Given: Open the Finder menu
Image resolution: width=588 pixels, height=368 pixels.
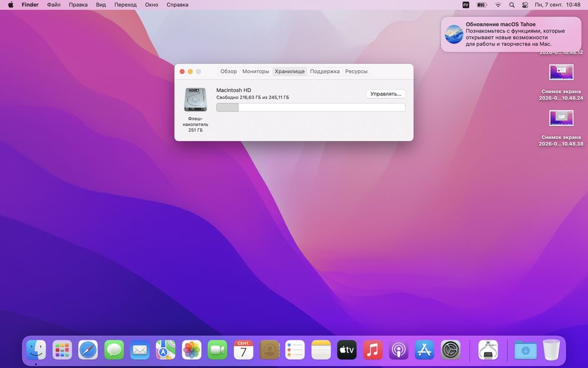Looking at the screenshot, I should click(x=30, y=5).
